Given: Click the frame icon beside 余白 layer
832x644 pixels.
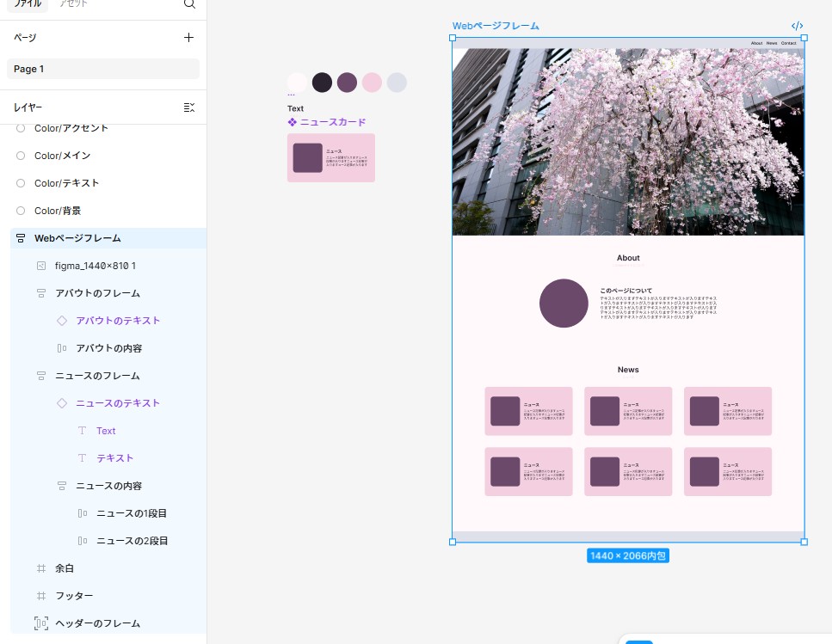Looking at the screenshot, I should click(41, 568).
